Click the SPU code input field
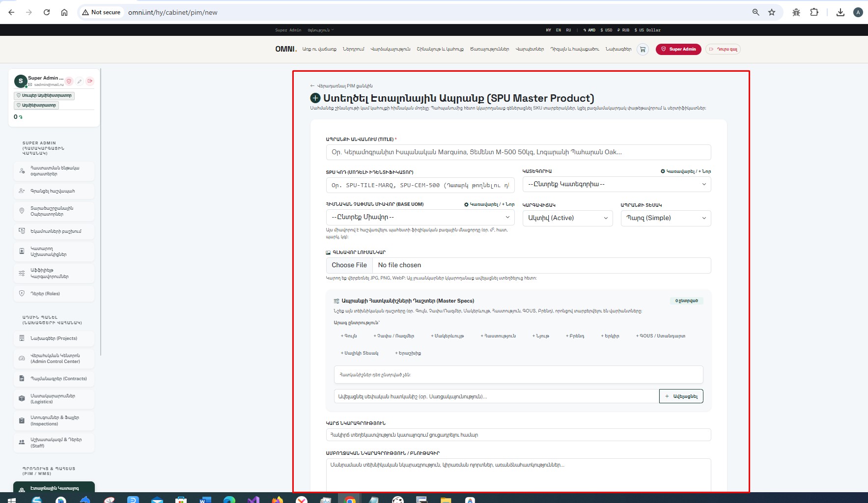 pos(420,185)
